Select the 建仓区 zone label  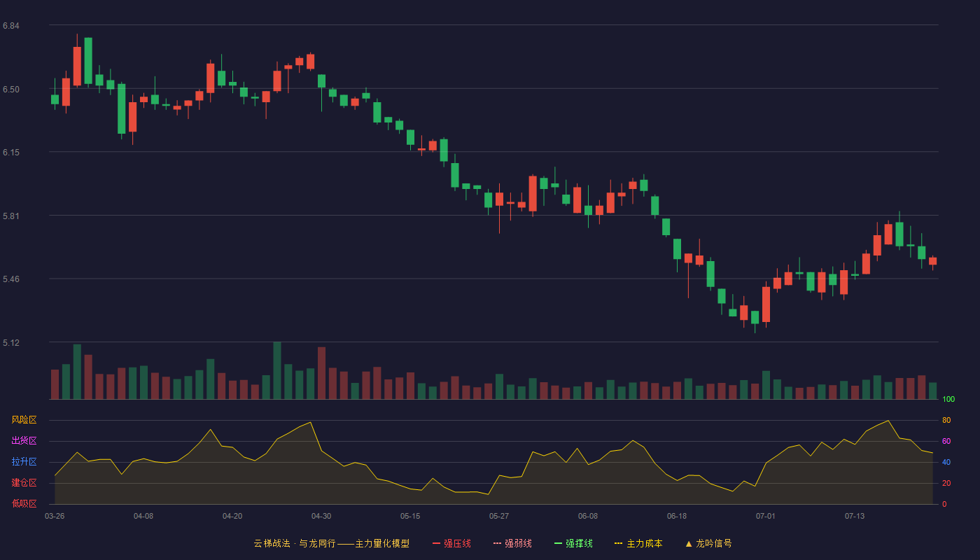pyautogui.click(x=24, y=483)
